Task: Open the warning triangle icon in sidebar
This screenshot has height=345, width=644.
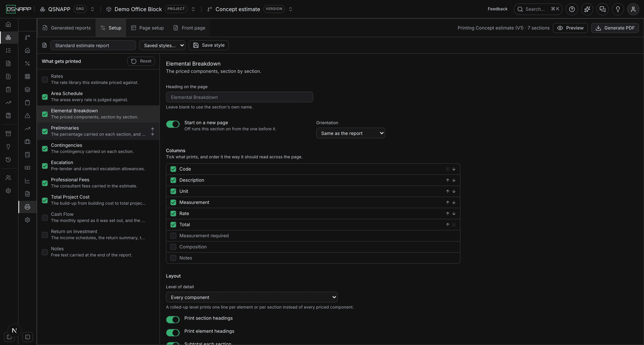Action: point(27,116)
